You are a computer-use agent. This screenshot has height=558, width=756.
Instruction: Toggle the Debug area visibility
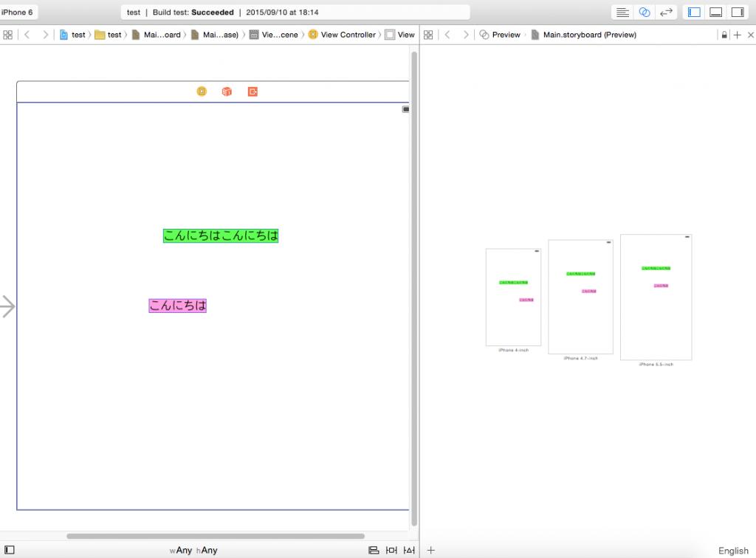(715, 13)
